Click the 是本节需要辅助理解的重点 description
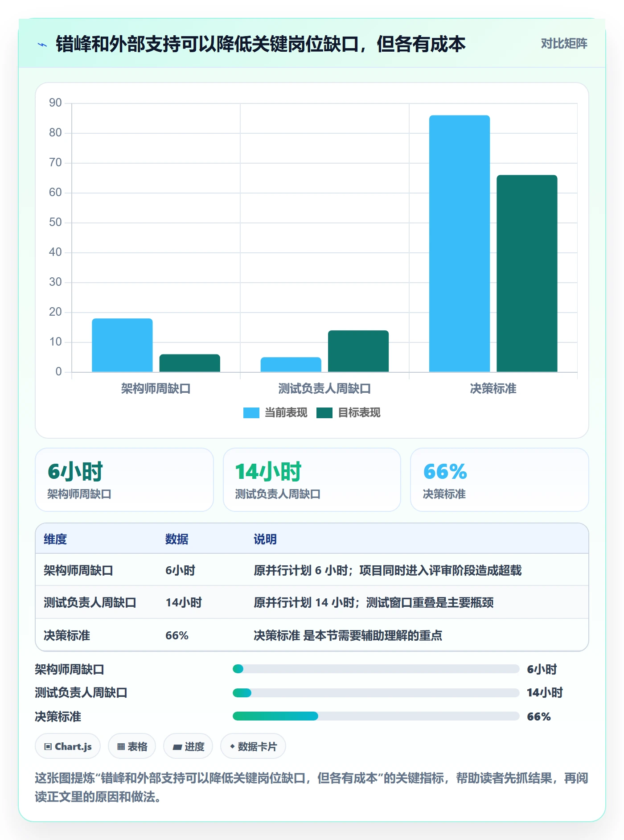The width and height of the screenshot is (624, 840). (373, 635)
